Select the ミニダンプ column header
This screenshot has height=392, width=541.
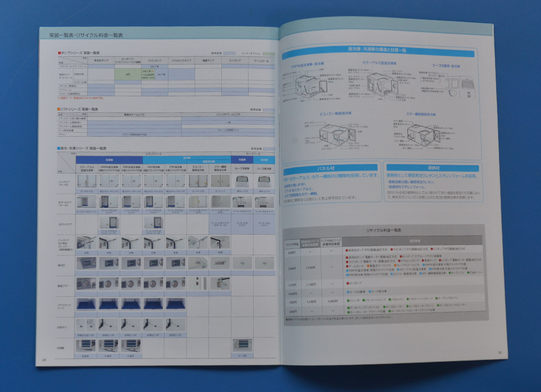[235, 61]
